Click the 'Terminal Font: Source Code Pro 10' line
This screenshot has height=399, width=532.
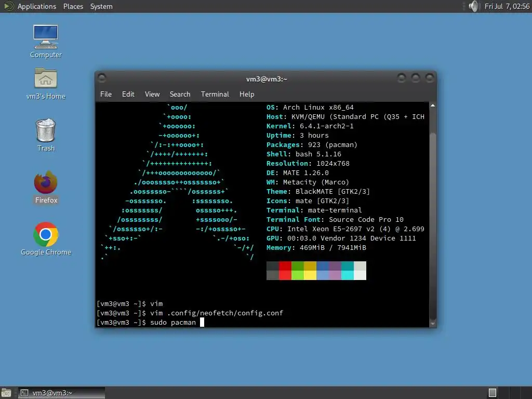pyautogui.click(x=335, y=220)
